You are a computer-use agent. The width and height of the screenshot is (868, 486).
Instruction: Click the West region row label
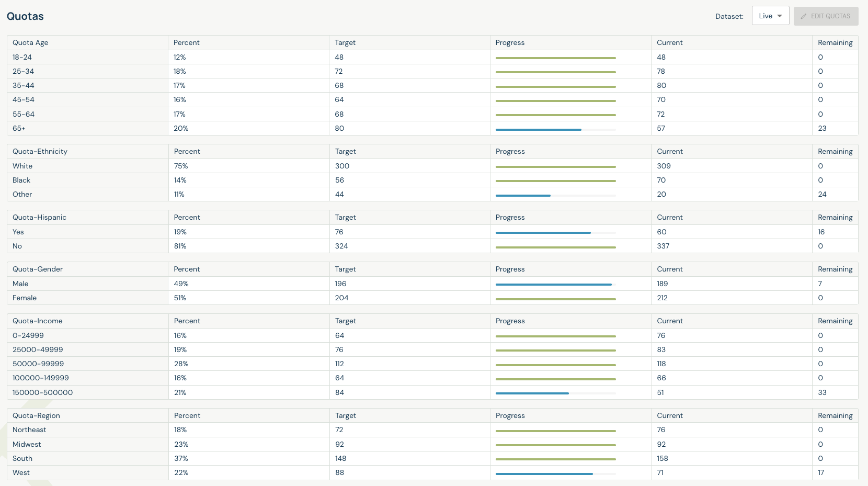tap(21, 472)
